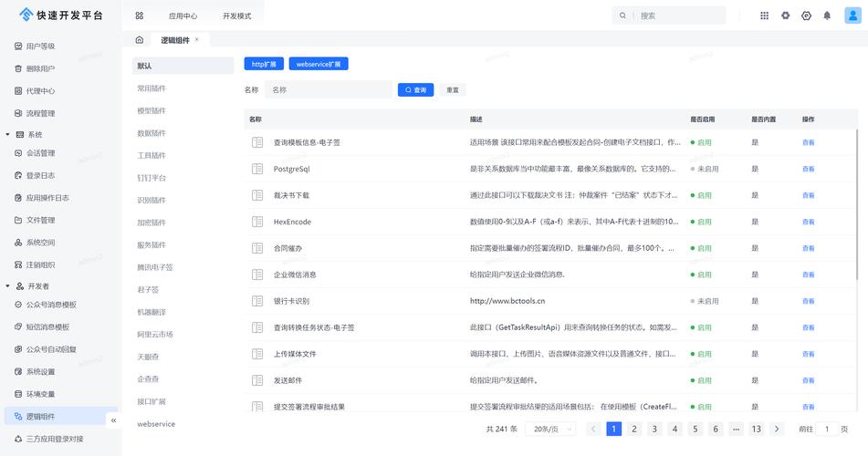Click the theme settings icon beside the bell
868x456 pixels.
coord(807,16)
